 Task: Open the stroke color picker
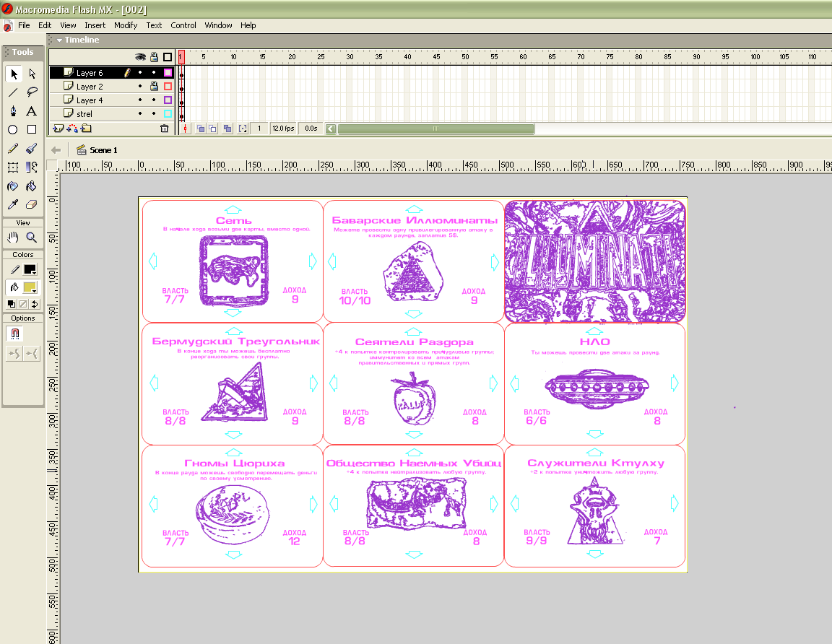[x=30, y=270]
